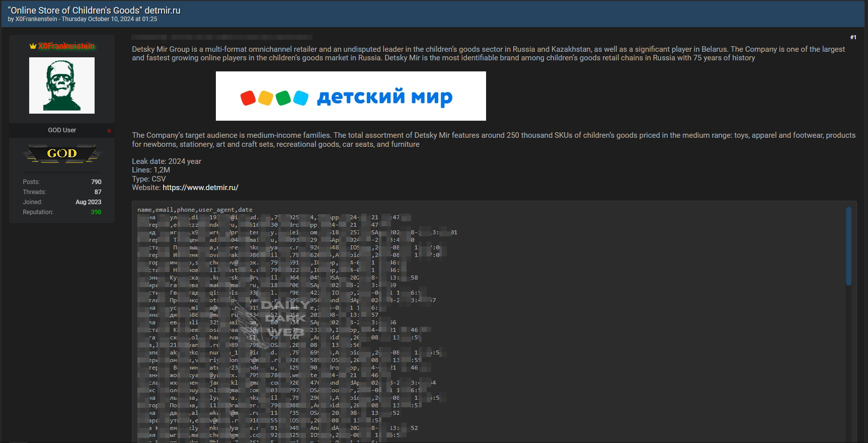Click the thread title "Online Store of Children's Goods"
This screenshot has width=868, height=443.
point(94,11)
